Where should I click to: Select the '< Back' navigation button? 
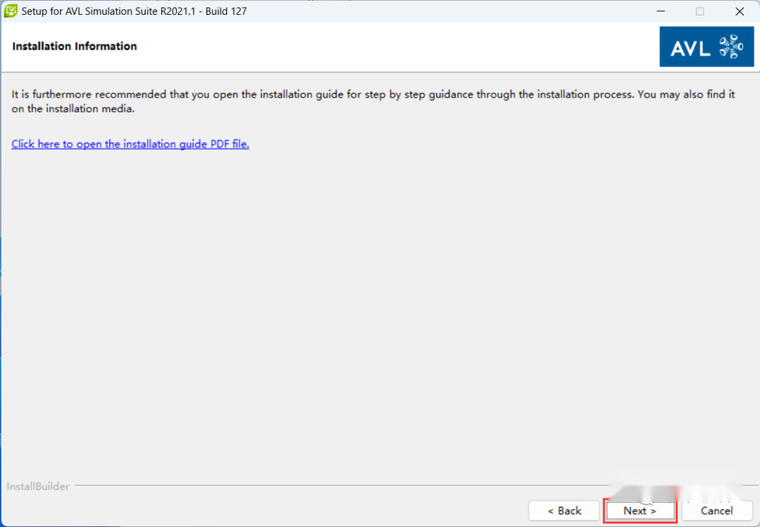tap(564, 511)
